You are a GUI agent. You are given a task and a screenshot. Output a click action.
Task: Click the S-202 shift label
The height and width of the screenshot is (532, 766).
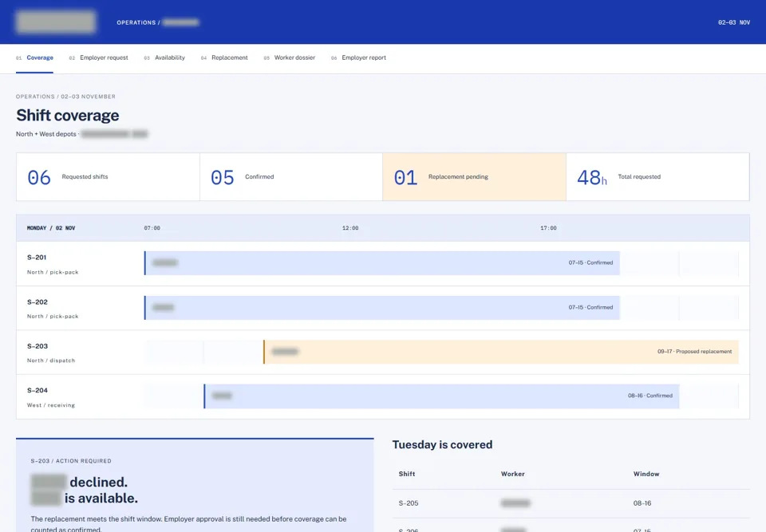pos(38,302)
